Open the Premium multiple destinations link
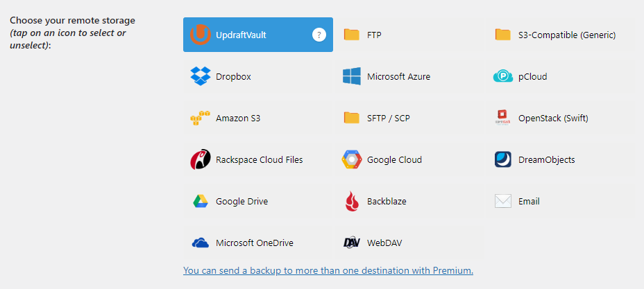Image resolution: width=644 pixels, height=289 pixels. coord(328,270)
